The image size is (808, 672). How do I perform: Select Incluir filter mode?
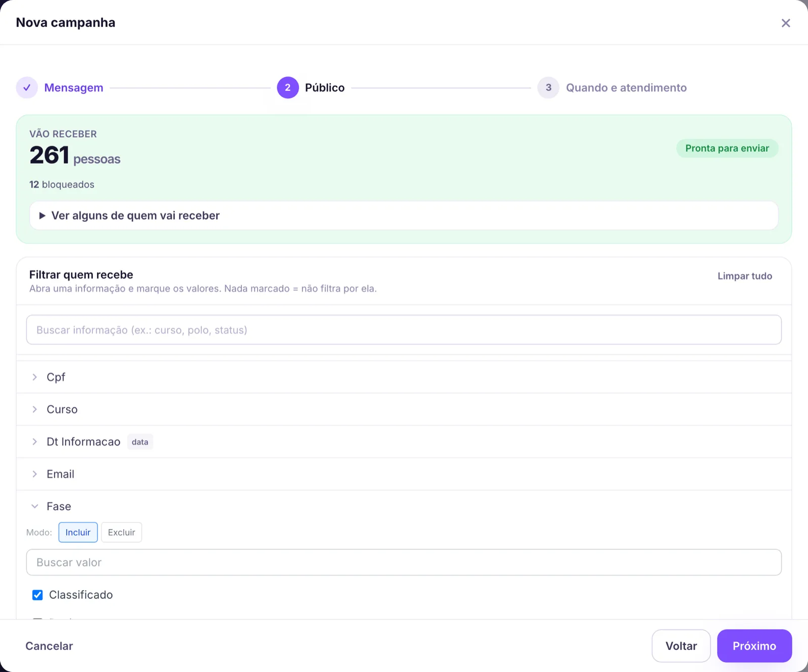78,532
